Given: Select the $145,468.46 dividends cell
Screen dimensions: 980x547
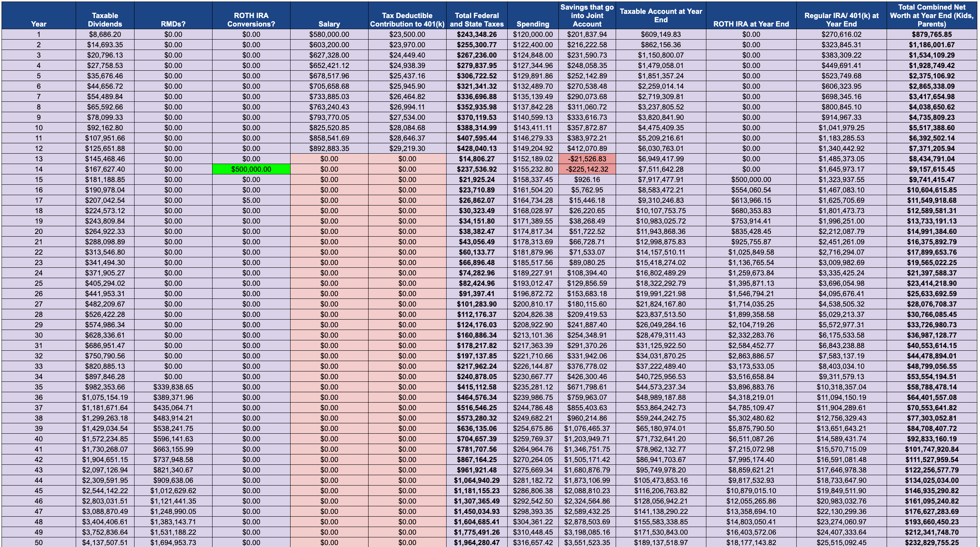Looking at the screenshot, I should pyautogui.click(x=105, y=159).
